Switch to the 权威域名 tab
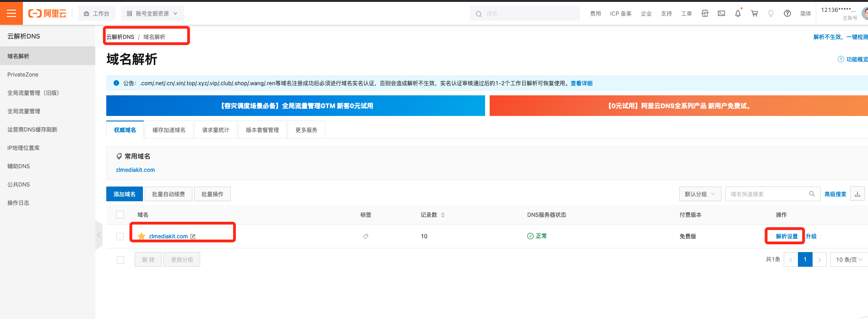 125,130
